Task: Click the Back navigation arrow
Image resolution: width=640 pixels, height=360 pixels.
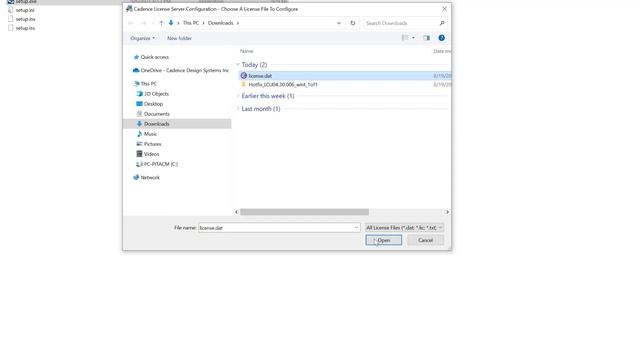Action: [x=131, y=23]
